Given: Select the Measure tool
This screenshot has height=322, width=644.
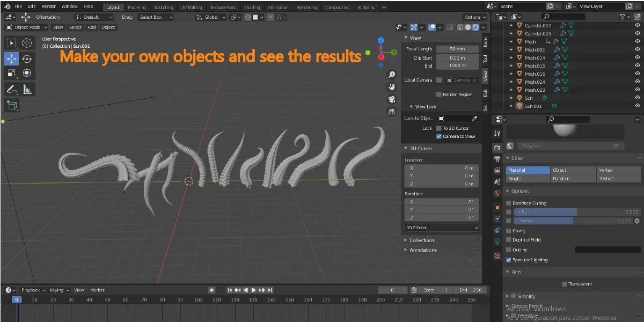Looking at the screenshot, I should click(27, 89).
